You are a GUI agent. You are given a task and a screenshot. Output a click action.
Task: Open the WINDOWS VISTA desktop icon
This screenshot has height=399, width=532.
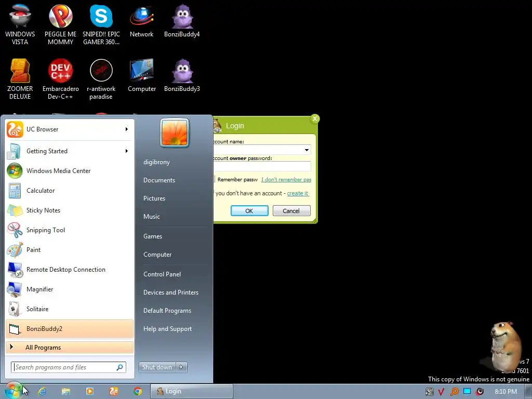pos(20,24)
